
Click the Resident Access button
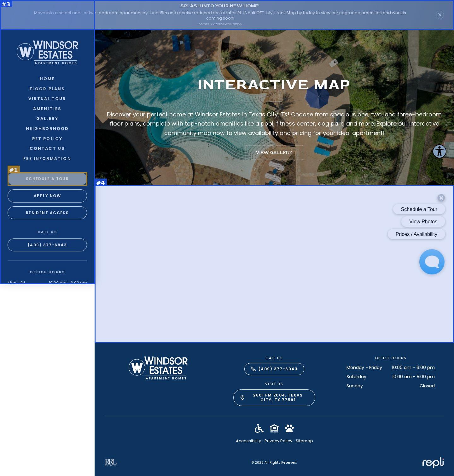[x=47, y=213]
